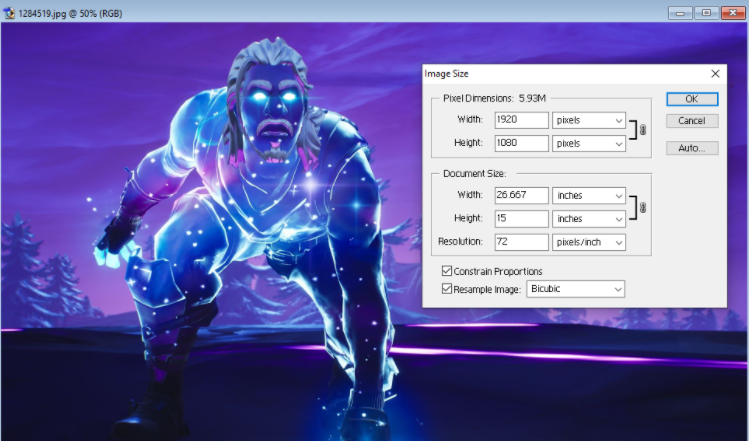749x442 pixels.
Task: Click the document Height field showing 15
Action: (x=521, y=218)
